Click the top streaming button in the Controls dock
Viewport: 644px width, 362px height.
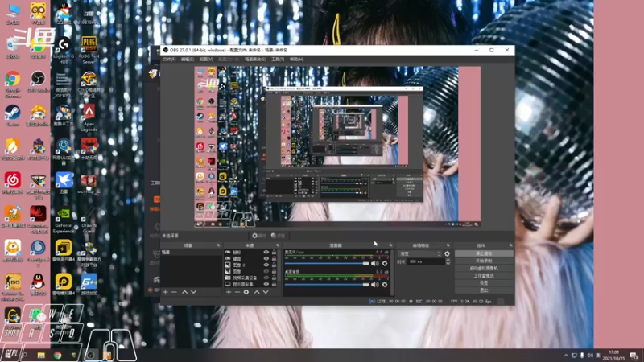click(484, 253)
